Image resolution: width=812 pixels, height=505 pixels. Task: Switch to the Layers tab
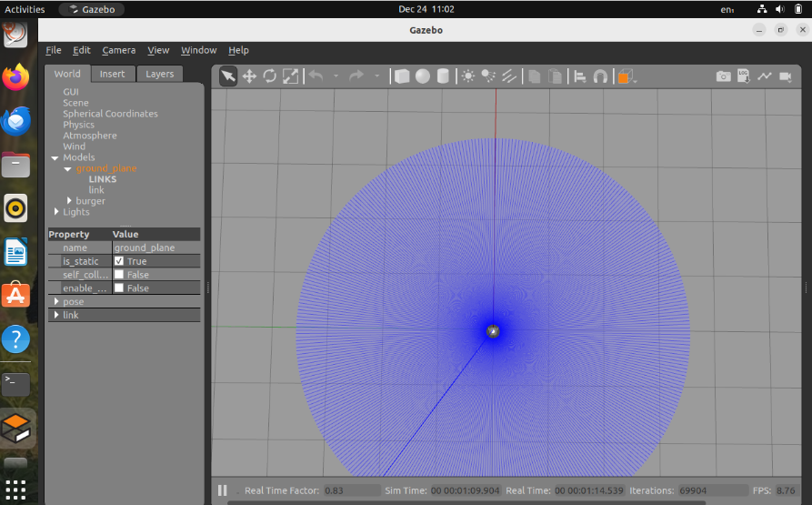pyautogui.click(x=159, y=74)
